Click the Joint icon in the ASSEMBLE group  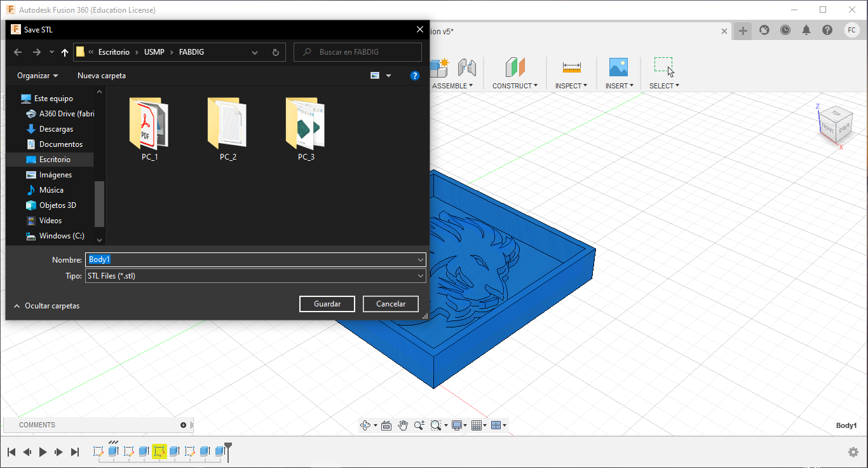(467, 67)
